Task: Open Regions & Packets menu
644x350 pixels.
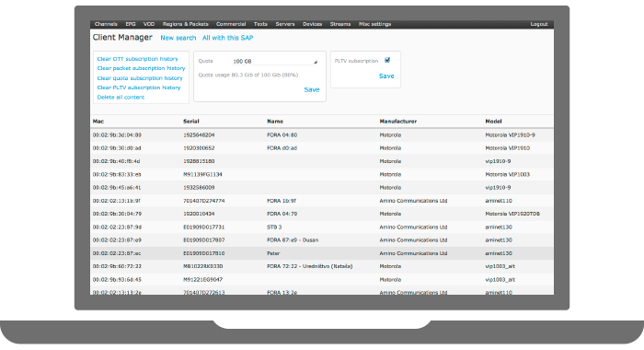Action: pos(185,24)
